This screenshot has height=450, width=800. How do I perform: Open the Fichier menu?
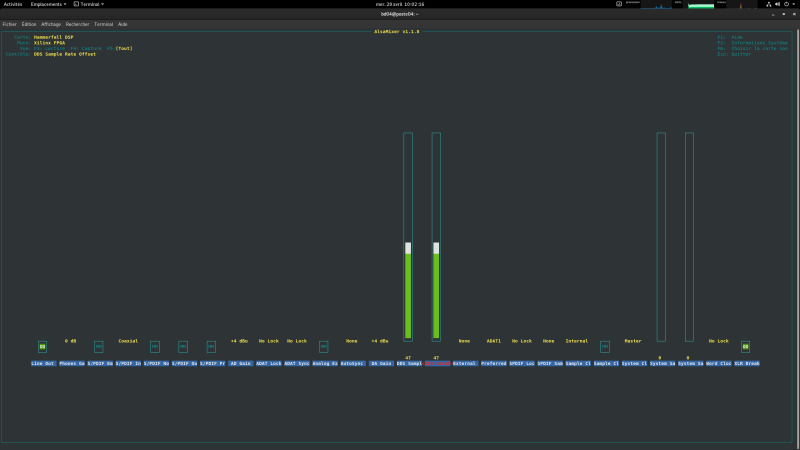pyautogui.click(x=10, y=24)
